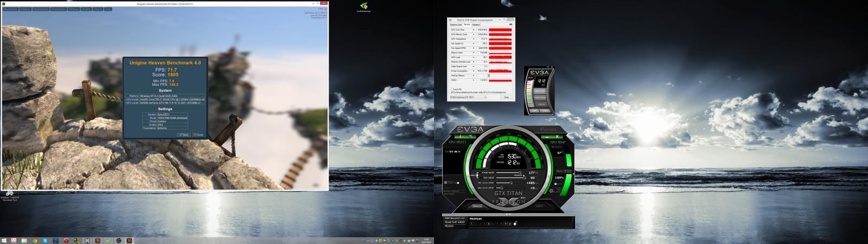Open Skype from the taskbar
The height and width of the screenshot is (244, 868).
(x=45, y=240)
